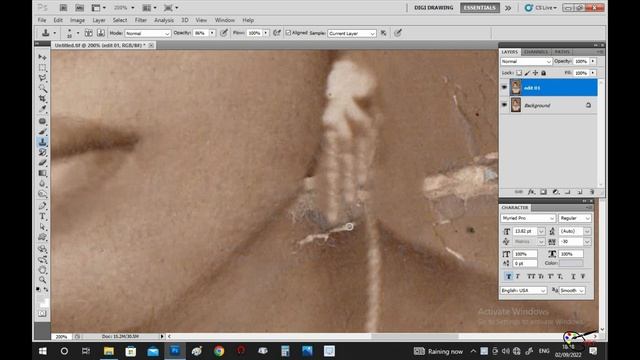Switch to the Channels tab
640x360 pixels.
pyautogui.click(x=536, y=52)
